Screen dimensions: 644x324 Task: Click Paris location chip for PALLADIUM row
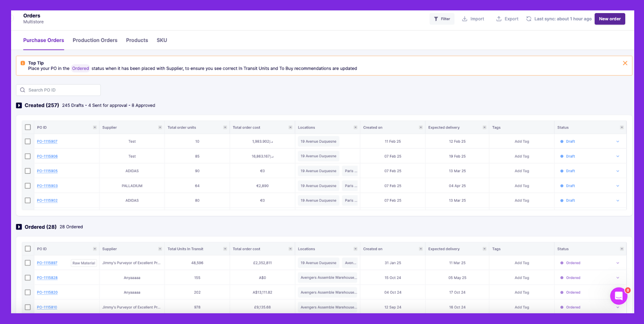pyautogui.click(x=351, y=186)
